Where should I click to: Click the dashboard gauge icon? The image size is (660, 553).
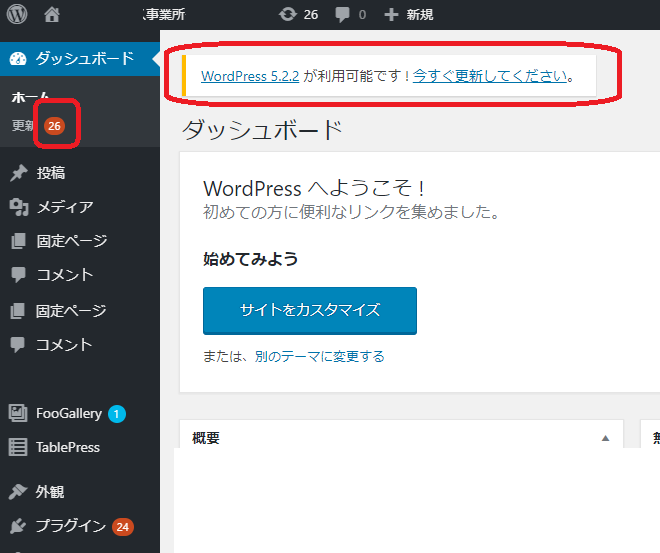[x=18, y=59]
